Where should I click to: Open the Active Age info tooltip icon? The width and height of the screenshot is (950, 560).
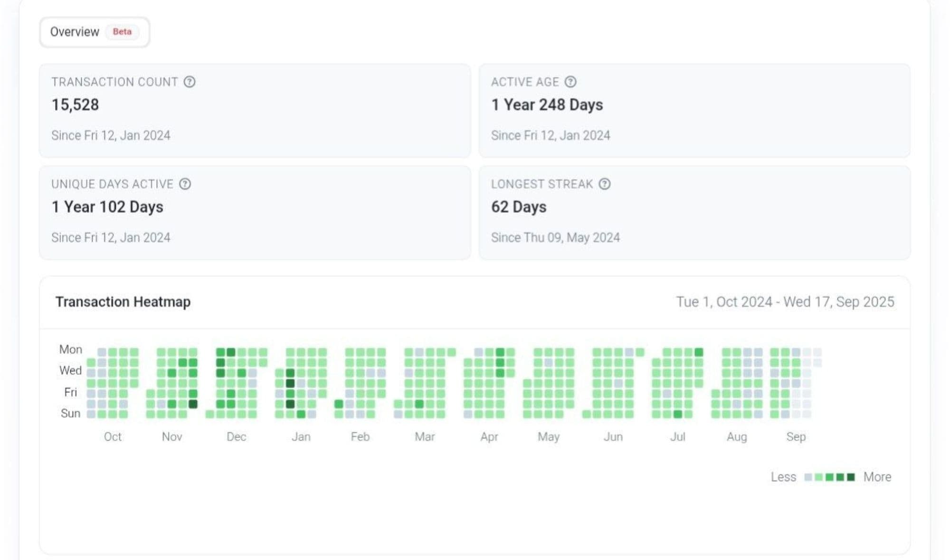[x=570, y=82]
